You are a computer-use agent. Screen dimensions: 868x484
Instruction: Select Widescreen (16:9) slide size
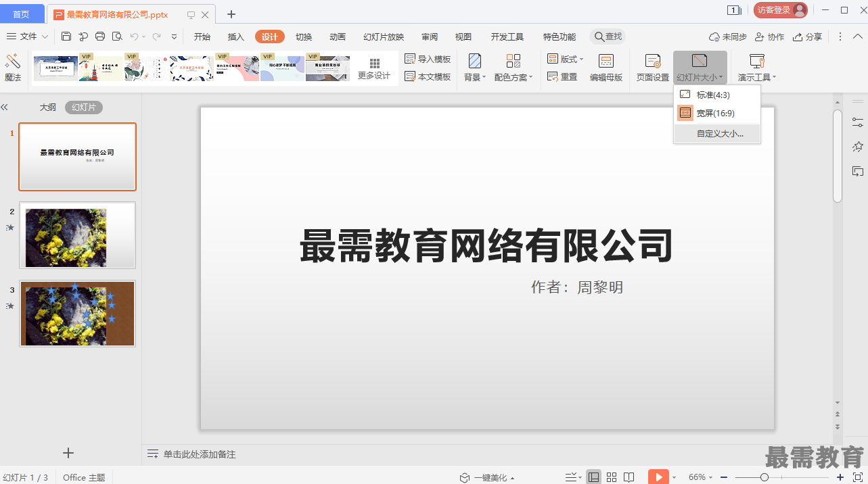point(717,113)
